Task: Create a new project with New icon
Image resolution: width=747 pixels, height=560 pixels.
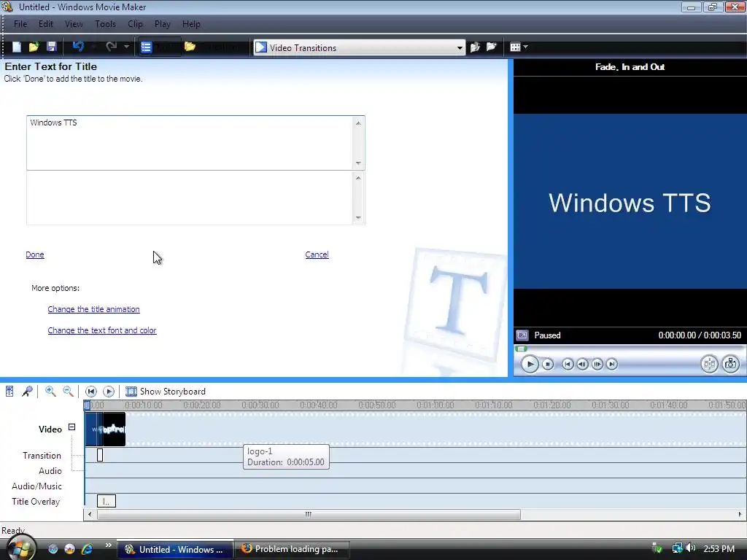Action: (17, 47)
